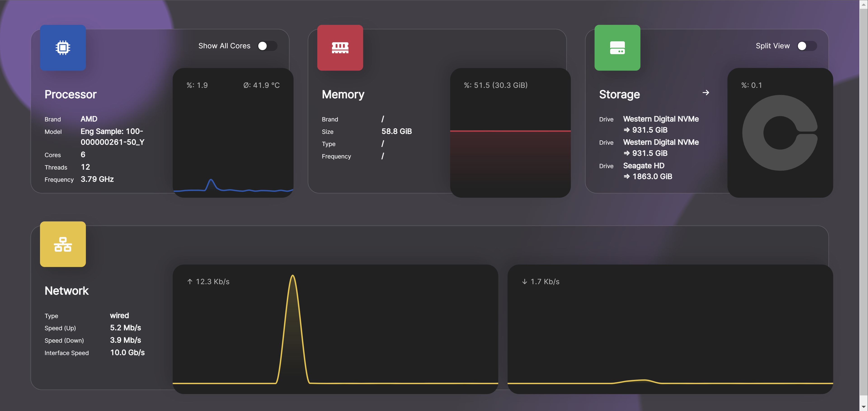Viewport: 868px width, 411px height.
Task: Click the green Storage drive icon
Action: coord(617,47)
